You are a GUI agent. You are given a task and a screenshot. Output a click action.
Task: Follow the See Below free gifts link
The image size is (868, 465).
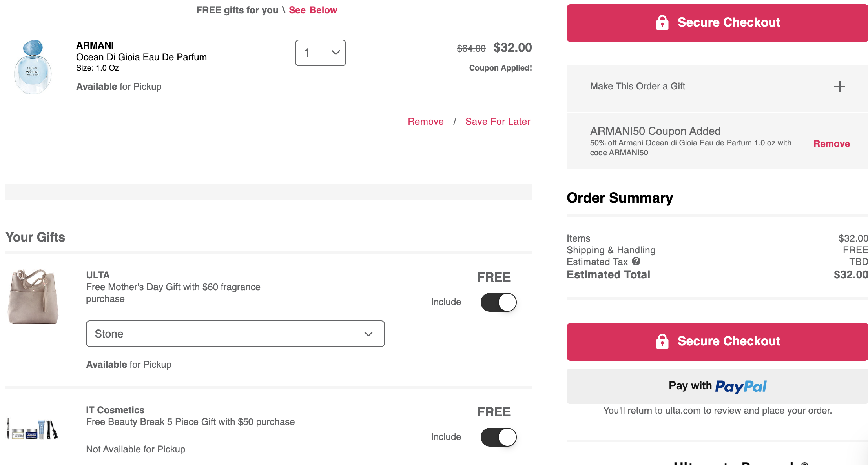point(313,10)
